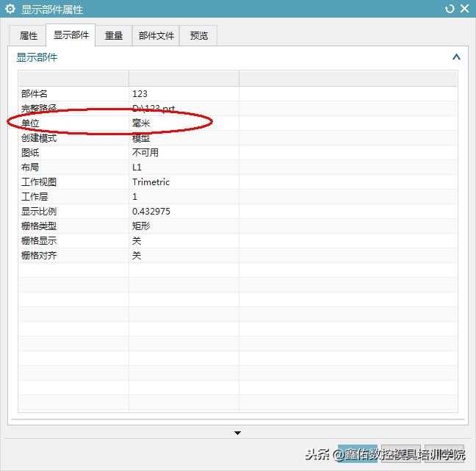Click the 不可用 value
This screenshot has width=476, height=471.
(x=145, y=152)
